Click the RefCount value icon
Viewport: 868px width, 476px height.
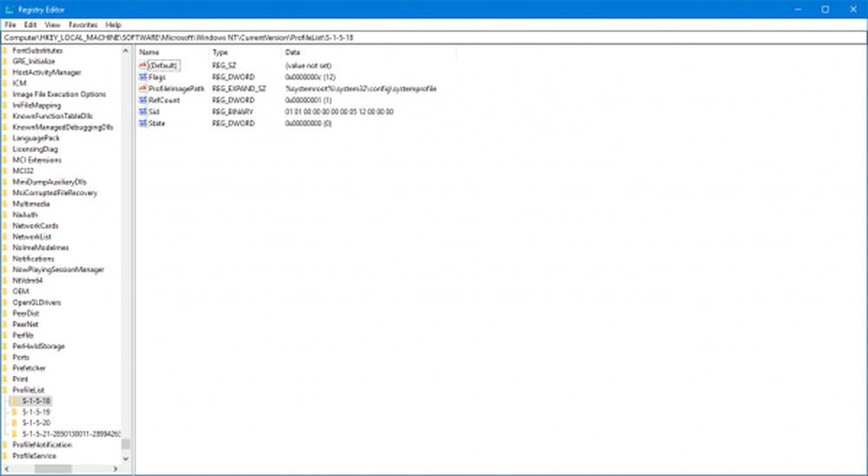[x=143, y=100]
